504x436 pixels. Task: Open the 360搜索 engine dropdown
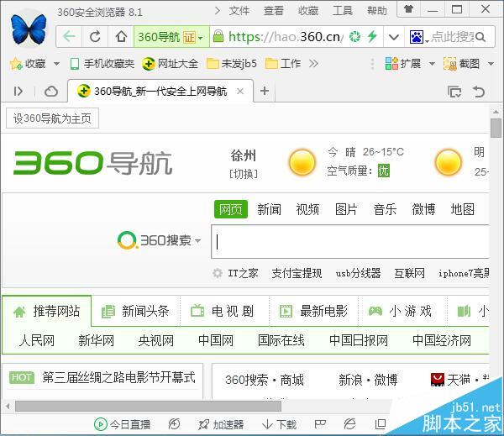(x=198, y=240)
